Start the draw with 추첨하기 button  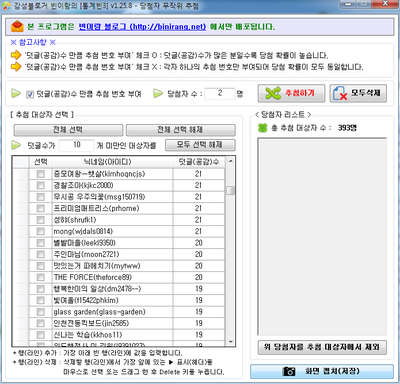(291, 93)
